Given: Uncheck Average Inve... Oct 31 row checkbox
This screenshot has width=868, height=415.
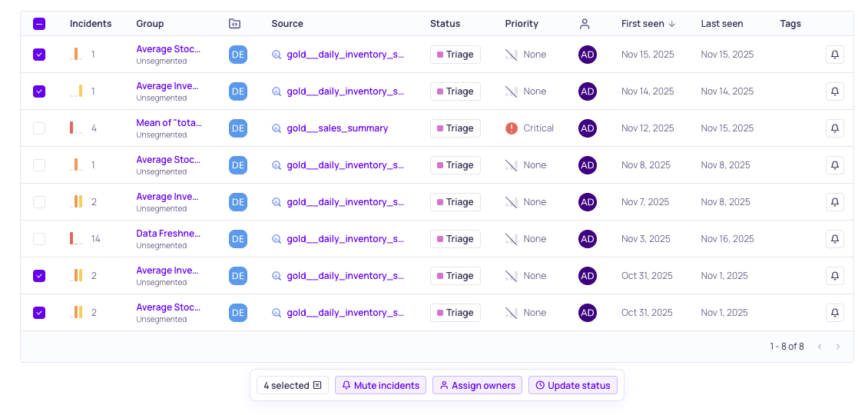Looking at the screenshot, I should (38, 275).
